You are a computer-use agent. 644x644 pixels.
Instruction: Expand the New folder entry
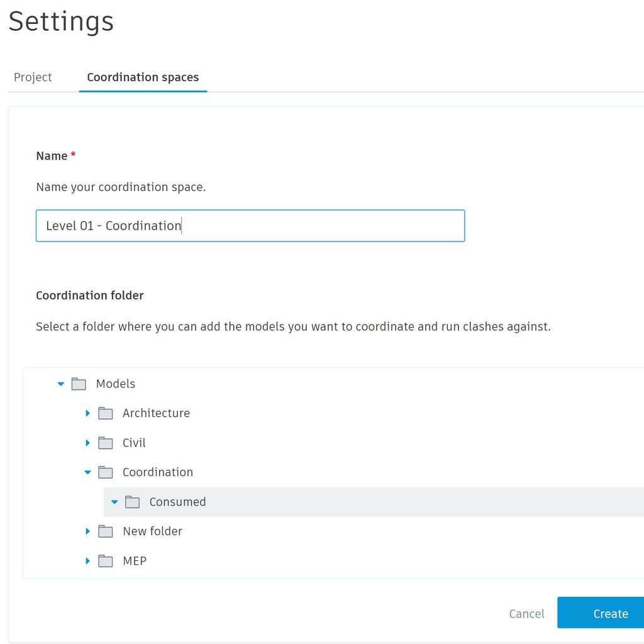pos(87,531)
